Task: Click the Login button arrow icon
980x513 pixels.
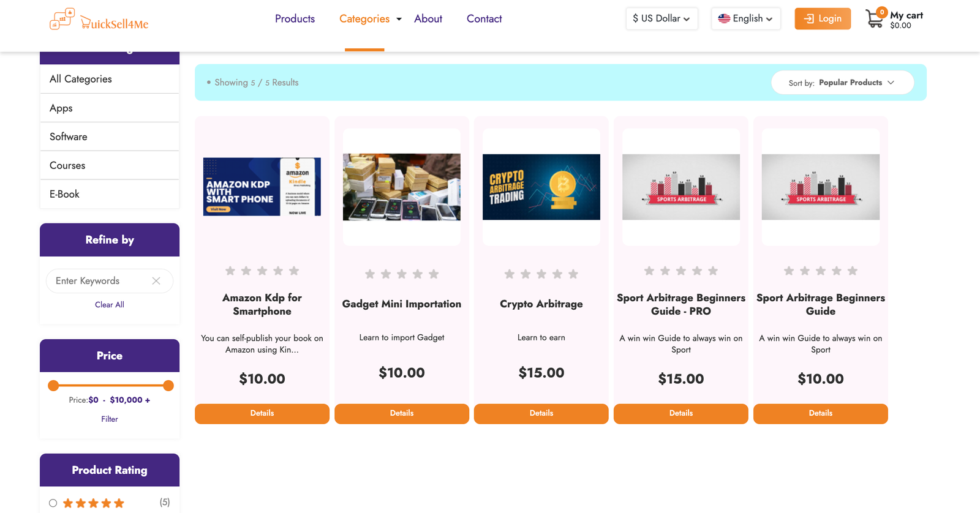Action: [809, 19]
